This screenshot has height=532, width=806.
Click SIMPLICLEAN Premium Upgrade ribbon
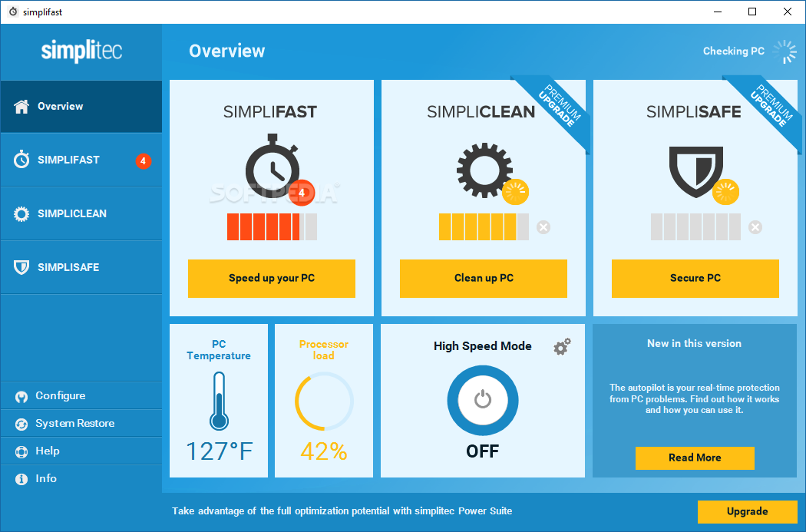560,107
